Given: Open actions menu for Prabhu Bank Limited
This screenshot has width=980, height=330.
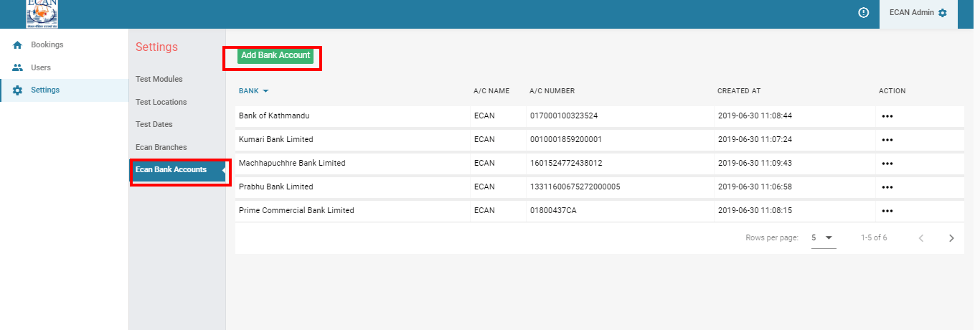Looking at the screenshot, I should 887,187.
